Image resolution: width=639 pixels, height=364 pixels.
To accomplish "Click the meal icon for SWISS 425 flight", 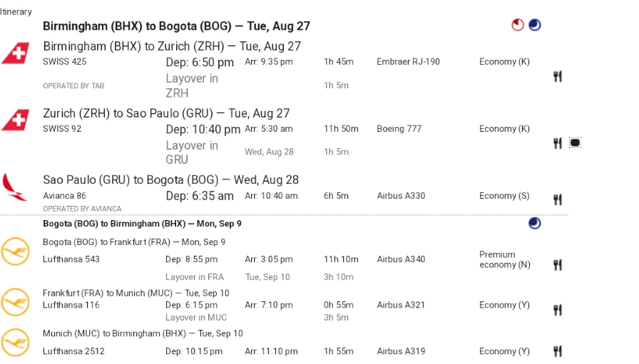I will (558, 76).
